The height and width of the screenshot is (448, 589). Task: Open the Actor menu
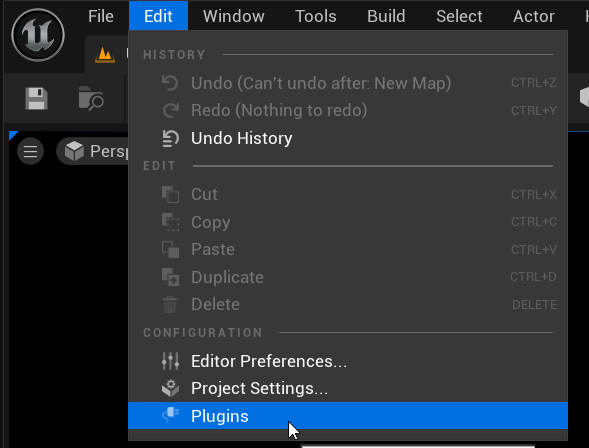(x=534, y=16)
